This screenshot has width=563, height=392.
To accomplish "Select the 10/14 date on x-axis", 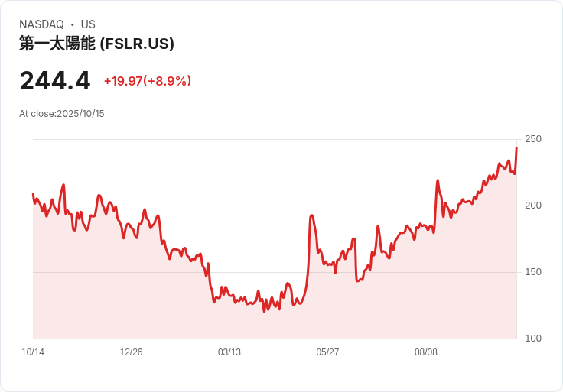I will (x=33, y=352).
